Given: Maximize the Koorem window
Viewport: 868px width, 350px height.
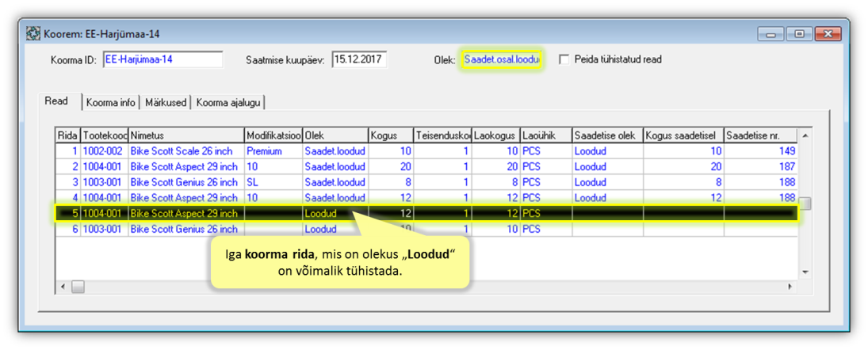Looking at the screenshot, I should click(x=799, y=34).
